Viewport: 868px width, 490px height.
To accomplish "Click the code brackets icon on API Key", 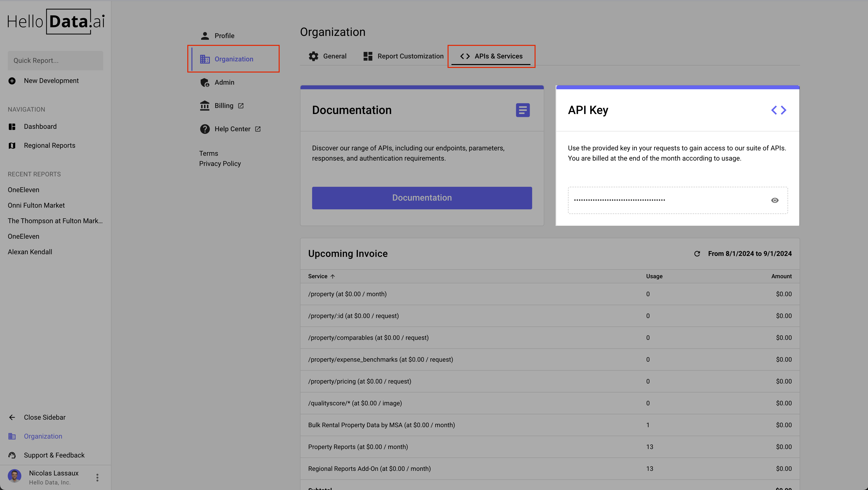I will tap(779, 110).
